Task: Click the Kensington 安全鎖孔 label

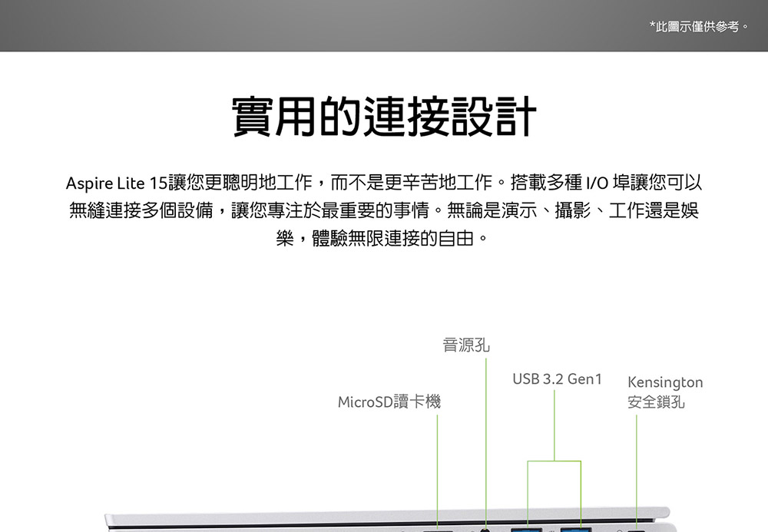Action: 665,392
